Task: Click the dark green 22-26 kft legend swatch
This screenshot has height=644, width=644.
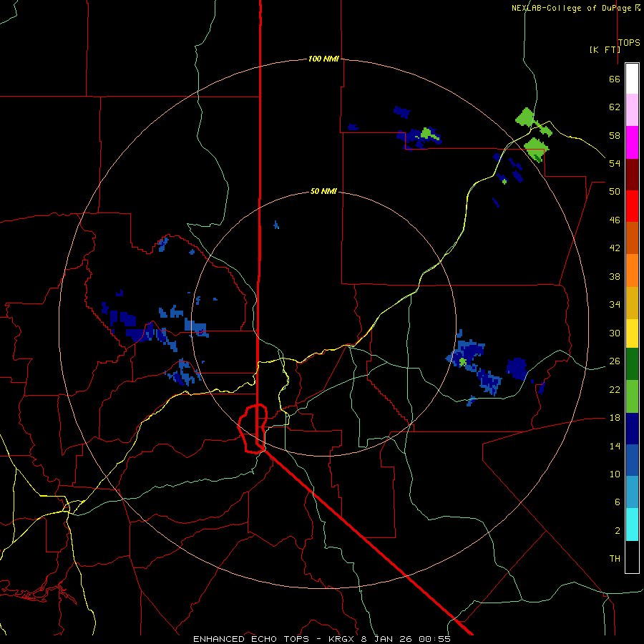Action: pyautogui.click(x=632, y=364)
